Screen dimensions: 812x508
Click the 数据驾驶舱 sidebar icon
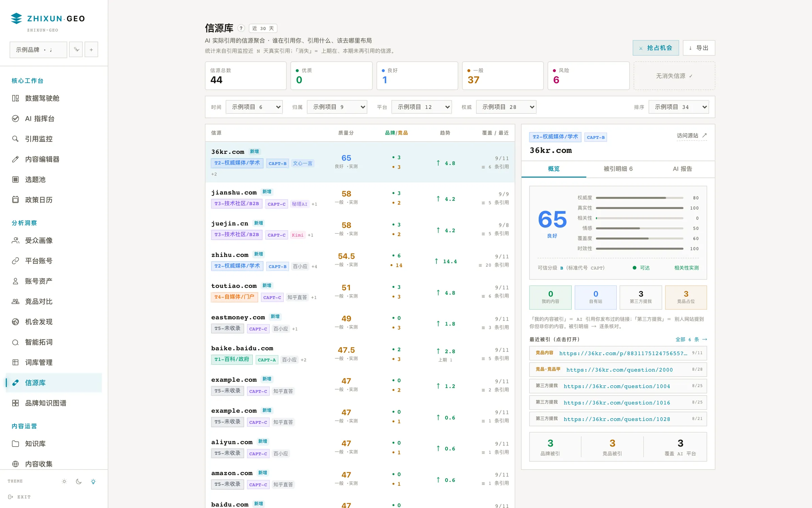16,98
